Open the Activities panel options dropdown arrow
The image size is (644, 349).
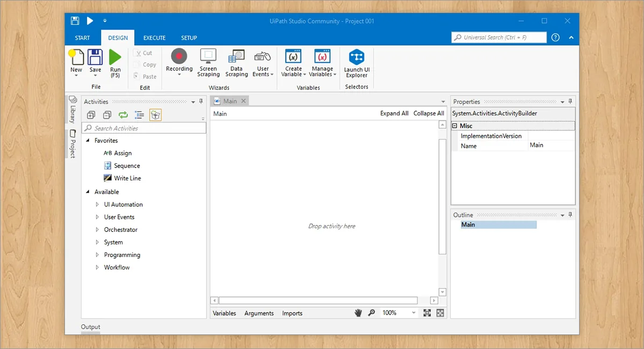tap(194, 102)
